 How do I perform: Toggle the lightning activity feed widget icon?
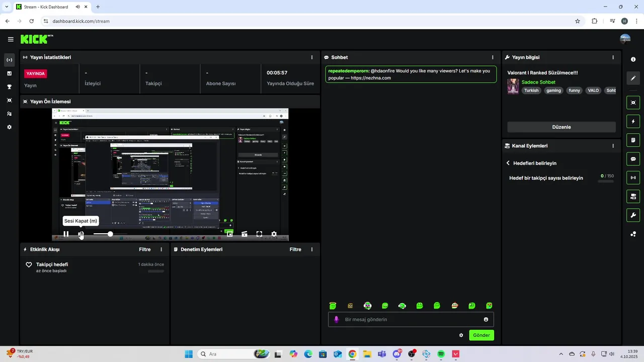pos(633,121)
